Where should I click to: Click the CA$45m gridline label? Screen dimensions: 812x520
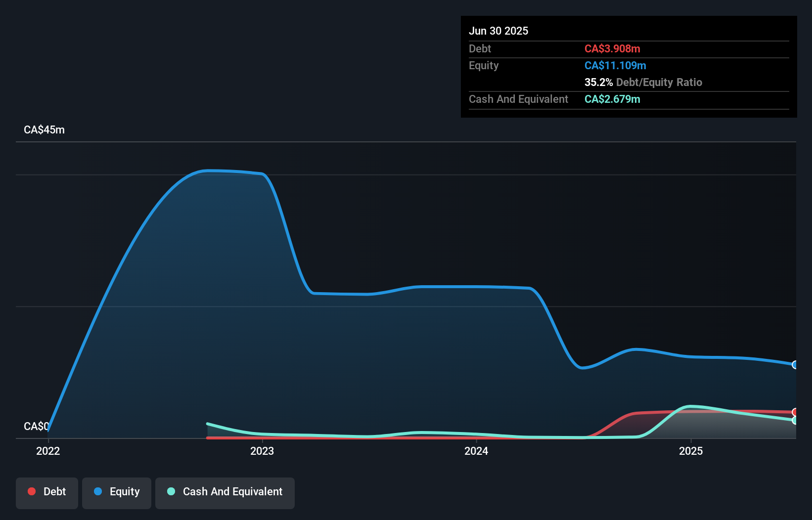44,130
